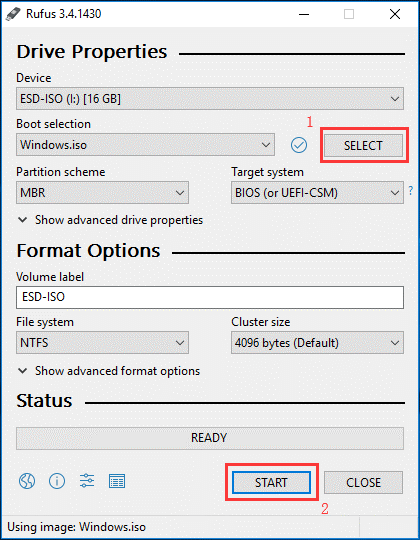
Task: Open settings sliders icon
Action: [x=87, y=481]
